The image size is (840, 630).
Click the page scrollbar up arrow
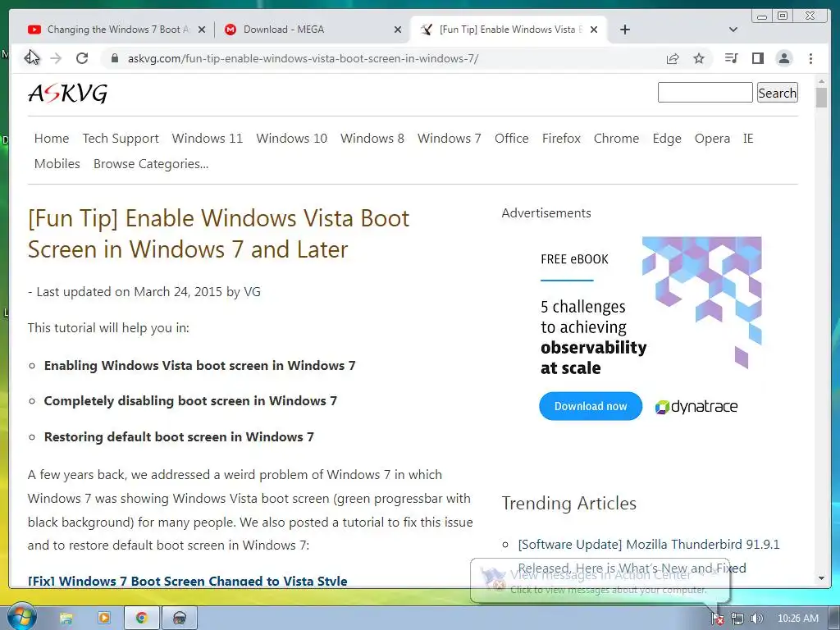821,82
